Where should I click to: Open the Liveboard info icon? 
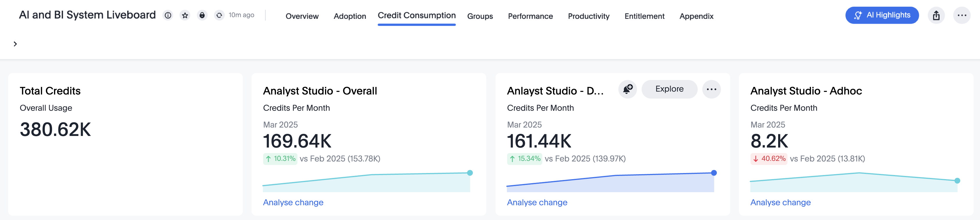point(168,15)
